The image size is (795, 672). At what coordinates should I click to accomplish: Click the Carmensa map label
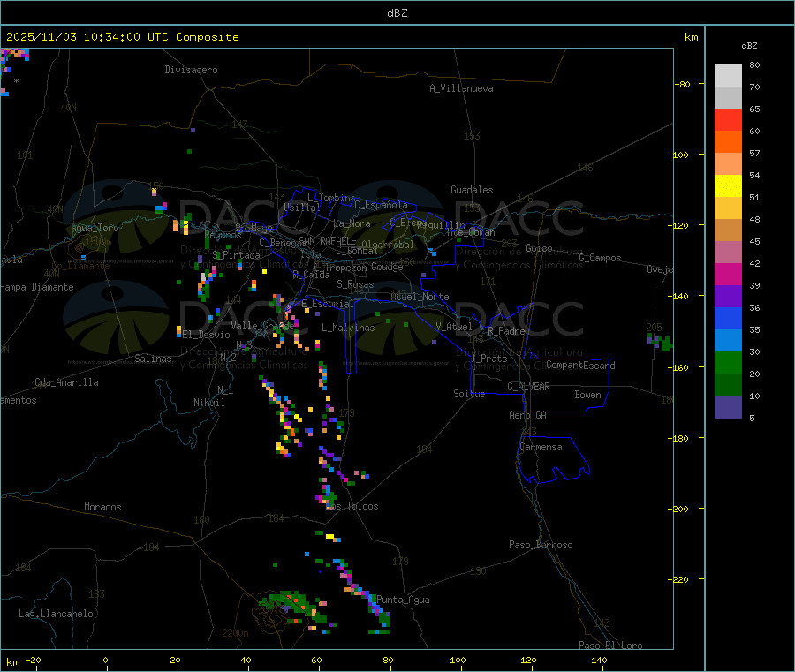[541, 447]
